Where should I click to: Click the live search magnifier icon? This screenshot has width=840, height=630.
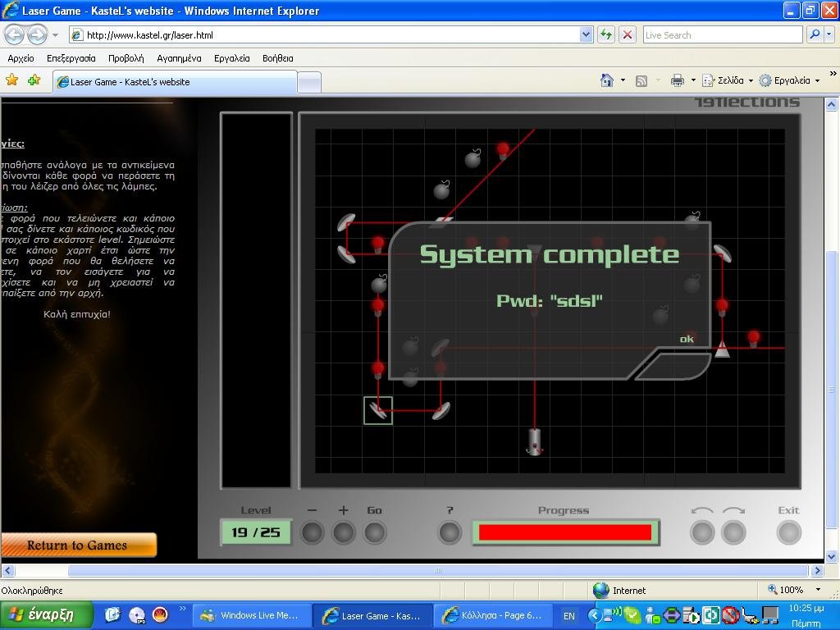pos(815,34)
